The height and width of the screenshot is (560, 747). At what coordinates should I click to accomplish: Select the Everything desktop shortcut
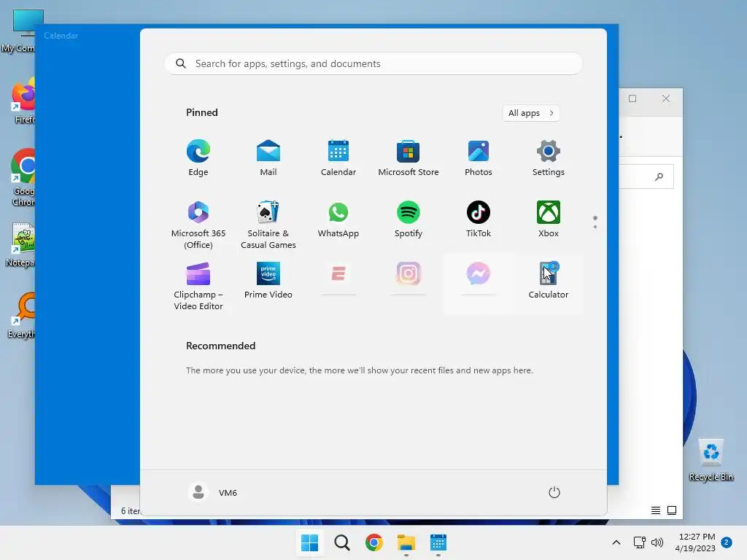pyautogui.click(x=22, y=316)
